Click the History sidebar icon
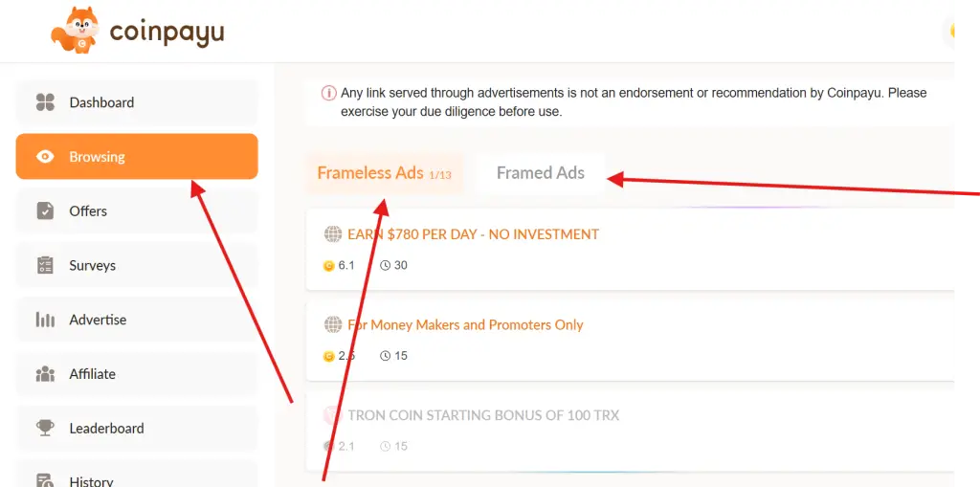Viewport: 980px width, 487px height. coord(45,481)
